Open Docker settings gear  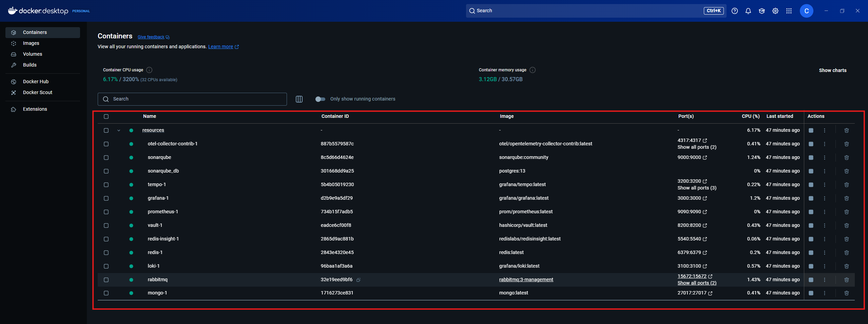pyautogui.click(x=775, y=11)
